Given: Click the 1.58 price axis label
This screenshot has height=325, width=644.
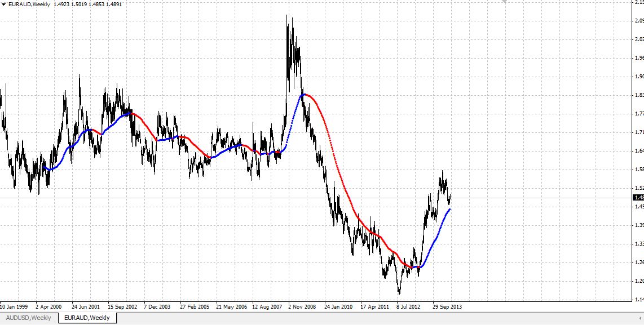Looking at the screenshot, I should pyautogui.click(x=639, y=170).
